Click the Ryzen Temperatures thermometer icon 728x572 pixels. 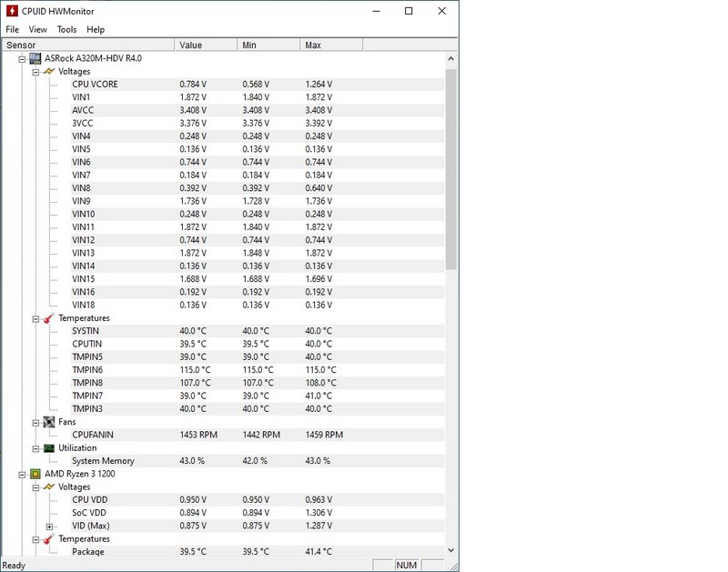[49, 539]
